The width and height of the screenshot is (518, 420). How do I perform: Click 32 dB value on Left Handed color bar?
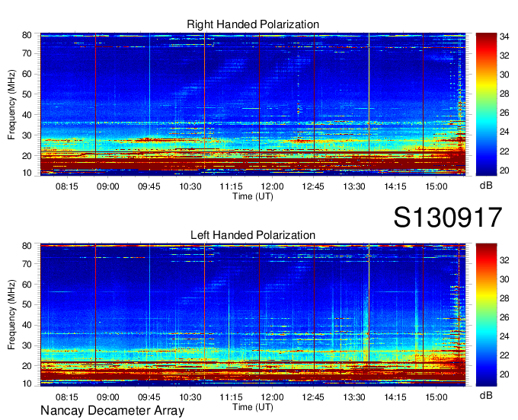pos(504,260)
